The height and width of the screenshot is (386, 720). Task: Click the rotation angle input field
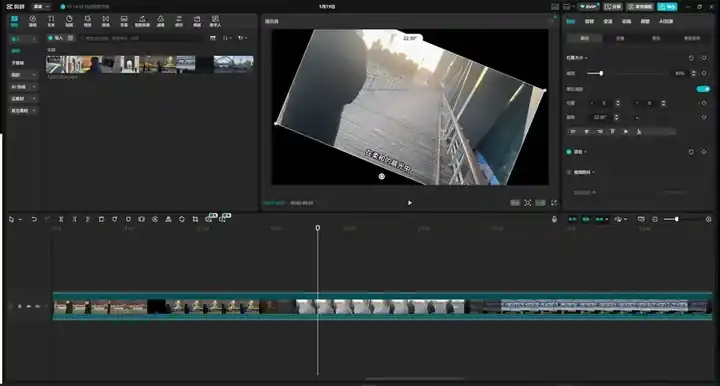(601, 117)
